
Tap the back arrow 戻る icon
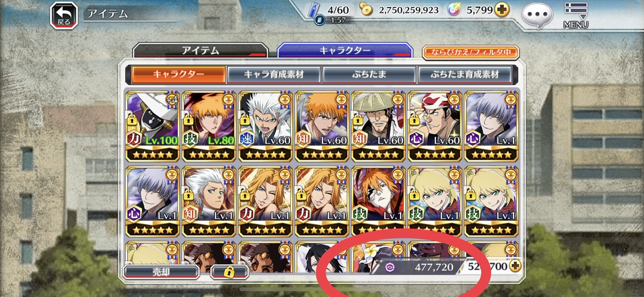pyautogui.click(x=63, y=16)
